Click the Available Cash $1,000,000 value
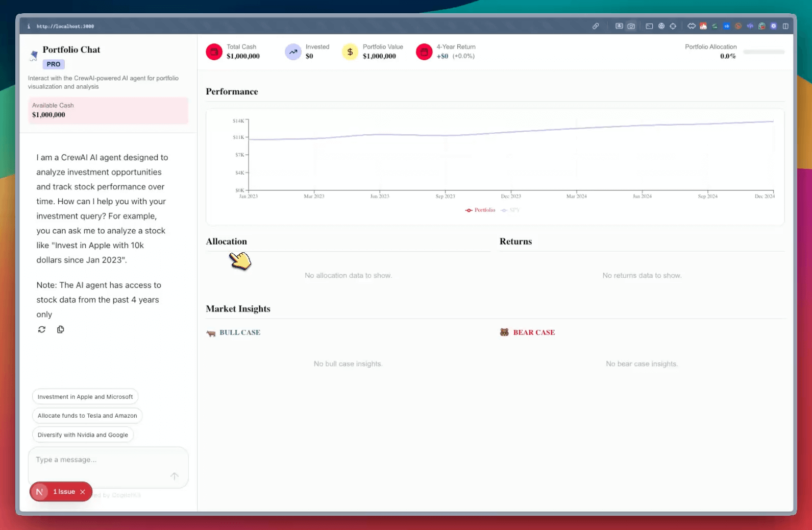 coord(48,115)
